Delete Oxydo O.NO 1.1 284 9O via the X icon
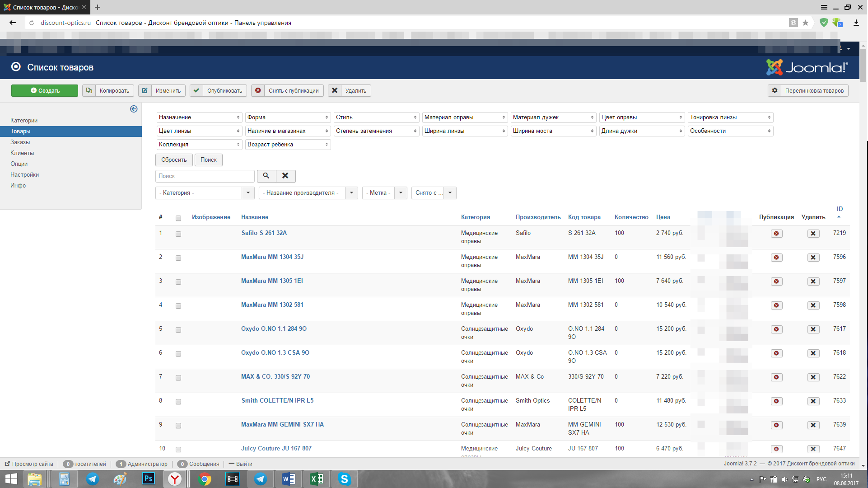 pos(813,329)
